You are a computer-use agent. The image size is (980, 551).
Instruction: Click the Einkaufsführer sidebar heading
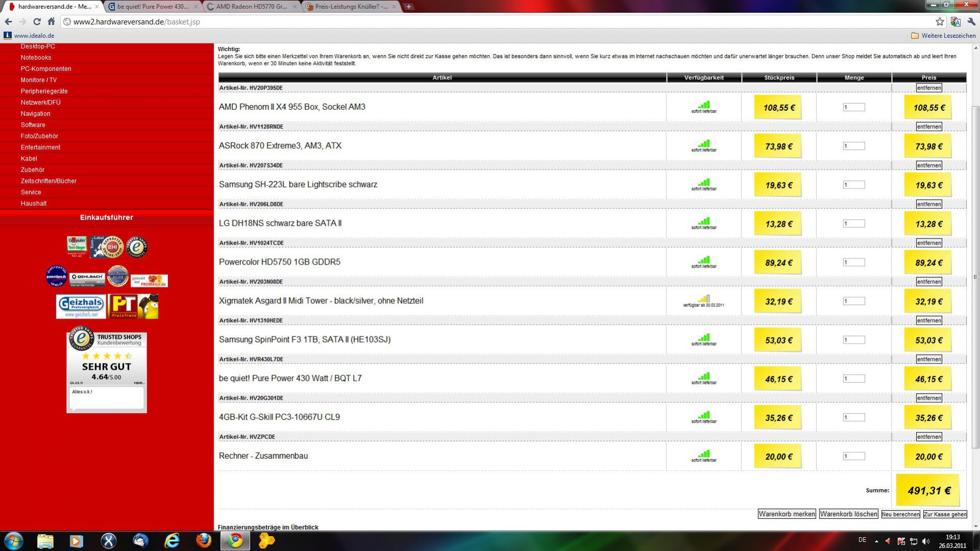pos(106,218)
